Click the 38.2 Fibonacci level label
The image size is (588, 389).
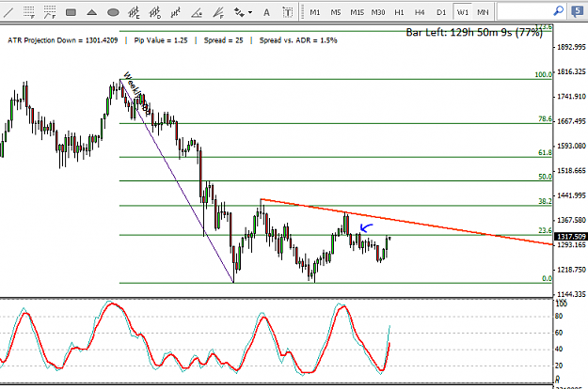pos(545,201)
